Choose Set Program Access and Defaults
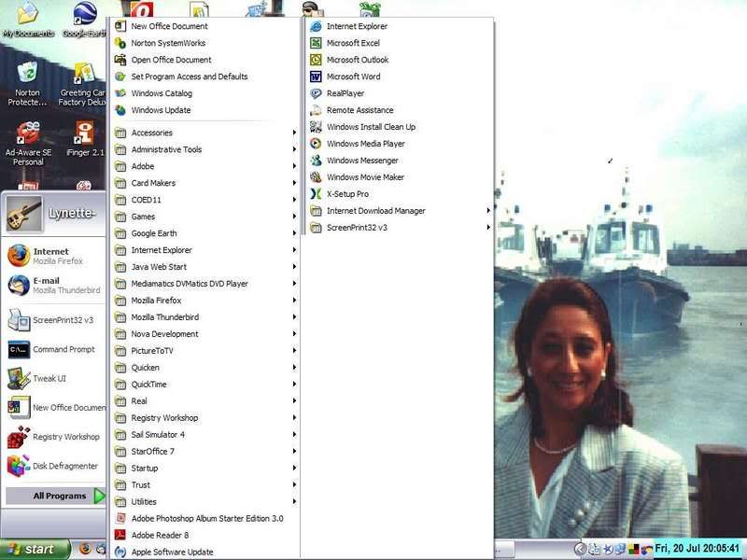 [x=189, y=77]
